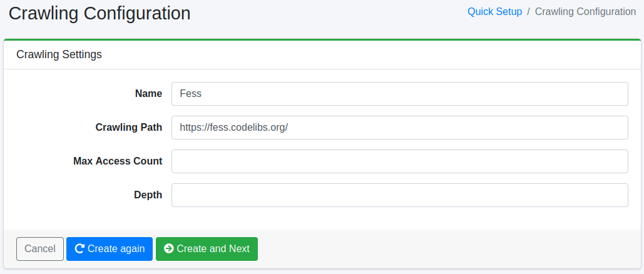
Task: Open the Quick Setup breadcrumb link
Action: 494,12
